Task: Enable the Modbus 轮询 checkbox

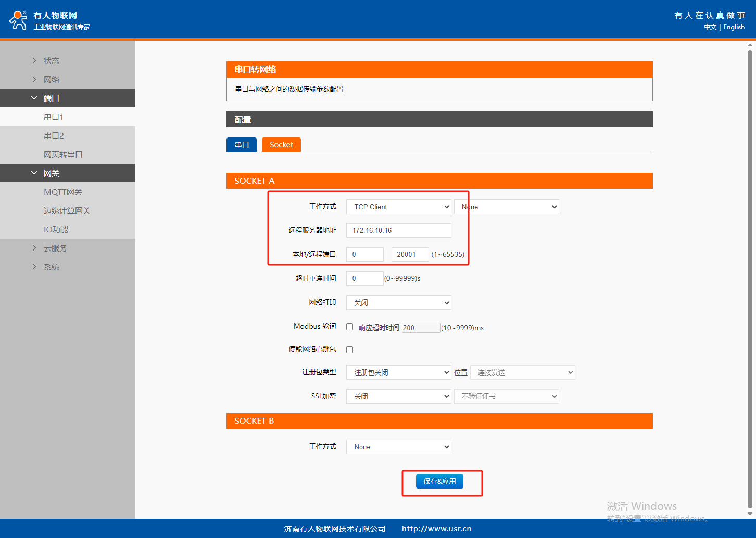Action: point(350,327)
